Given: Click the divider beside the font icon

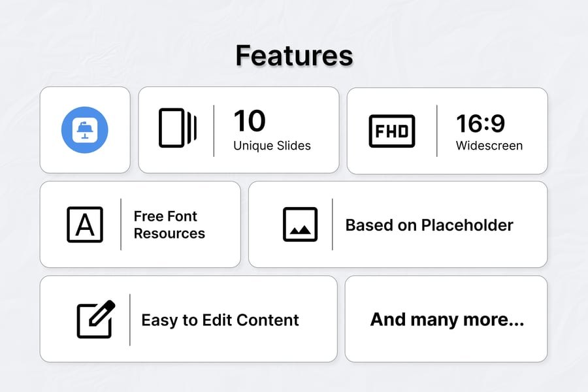Looking at the screenshot, I should coord(121,224).
